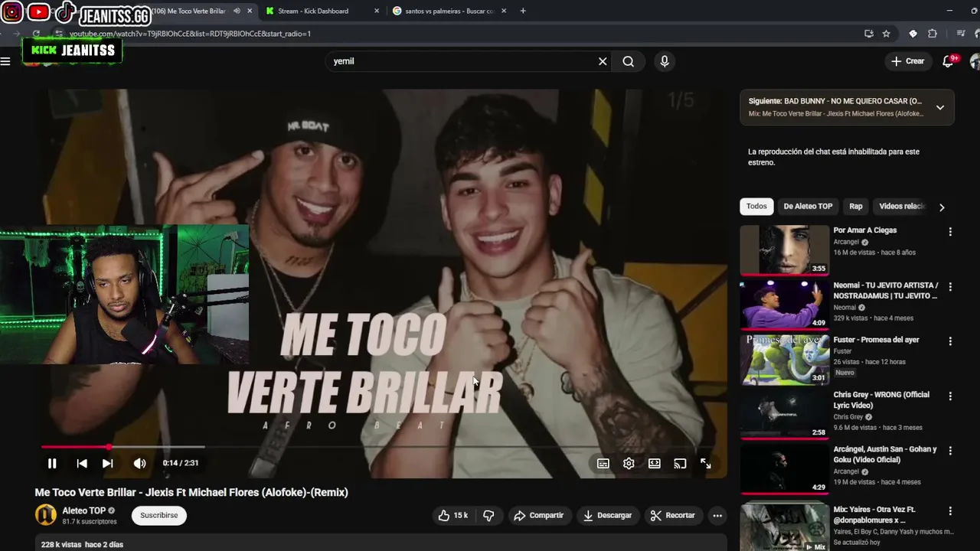Cast the video with the Chromecast icon

point(680,463)
